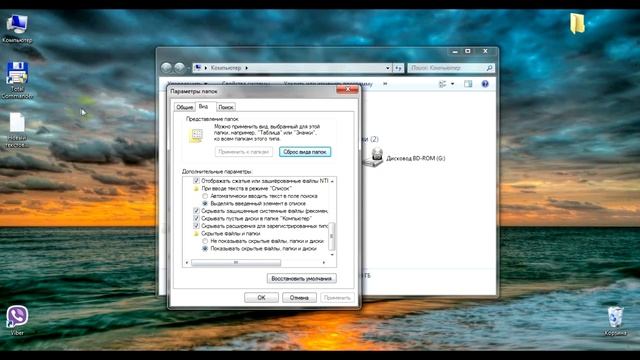
Task: Confirm the dialog with OK
Action: [x=261, y=298]
